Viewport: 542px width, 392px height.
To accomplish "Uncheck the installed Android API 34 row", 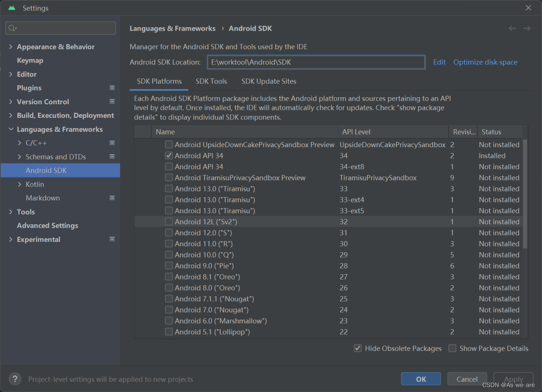I will 169,155.
